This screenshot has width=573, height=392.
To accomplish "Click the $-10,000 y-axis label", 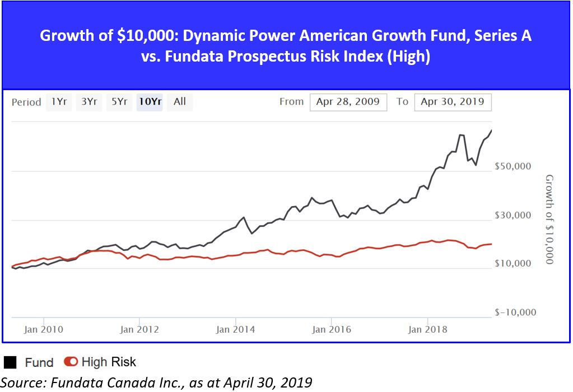I will click(x=515, y=312).
